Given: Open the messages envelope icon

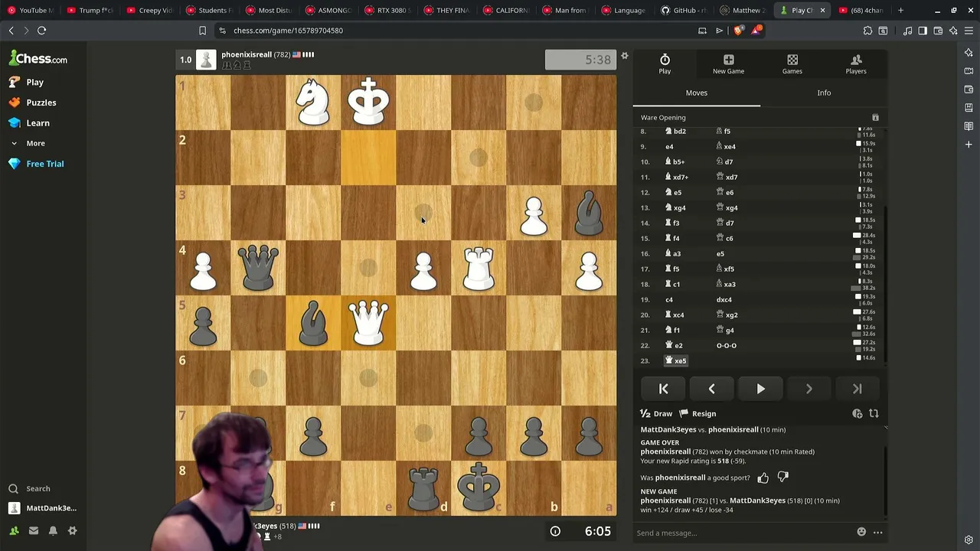Looking at the screenshot, I should tap(34, 530).
